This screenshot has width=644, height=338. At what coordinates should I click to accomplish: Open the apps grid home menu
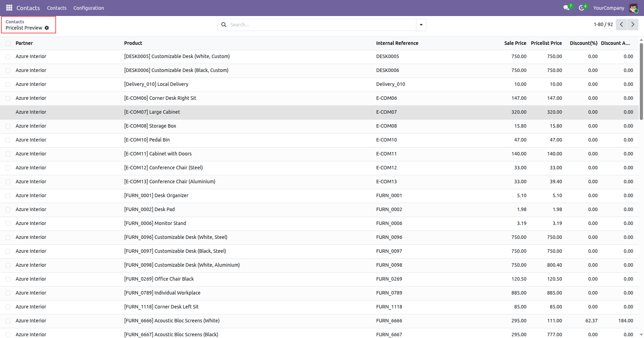pyautogui.click(x=9, y=8)
